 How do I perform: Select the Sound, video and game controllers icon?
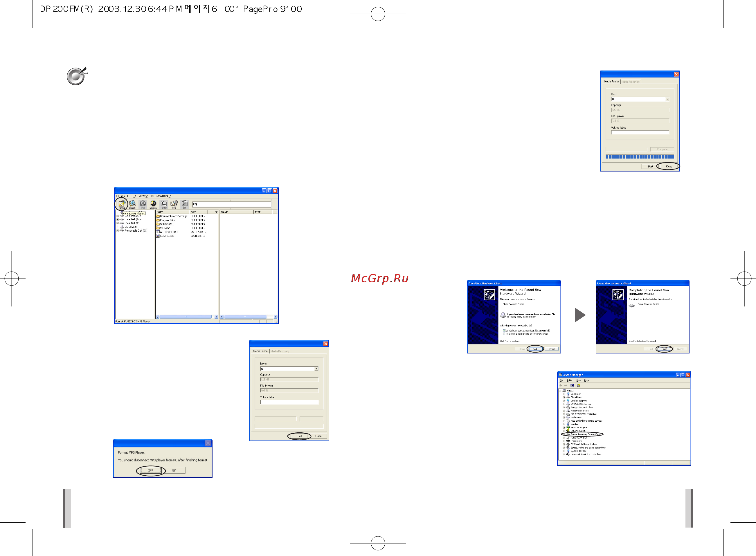point(568,448)
